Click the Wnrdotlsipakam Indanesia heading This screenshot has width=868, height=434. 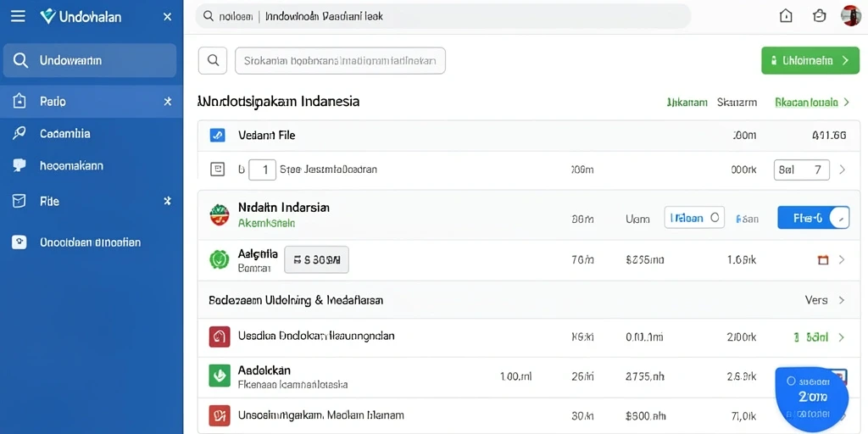(x=278, y=102)
